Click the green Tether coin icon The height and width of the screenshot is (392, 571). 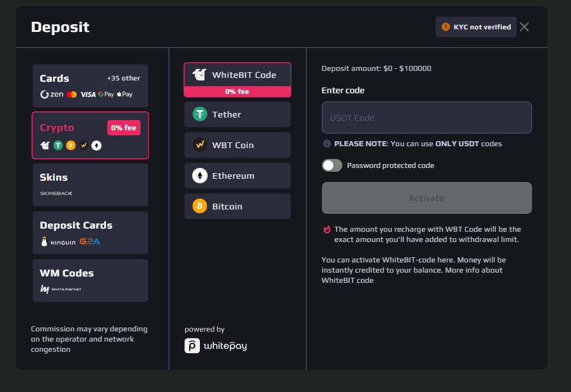[199, 114]
